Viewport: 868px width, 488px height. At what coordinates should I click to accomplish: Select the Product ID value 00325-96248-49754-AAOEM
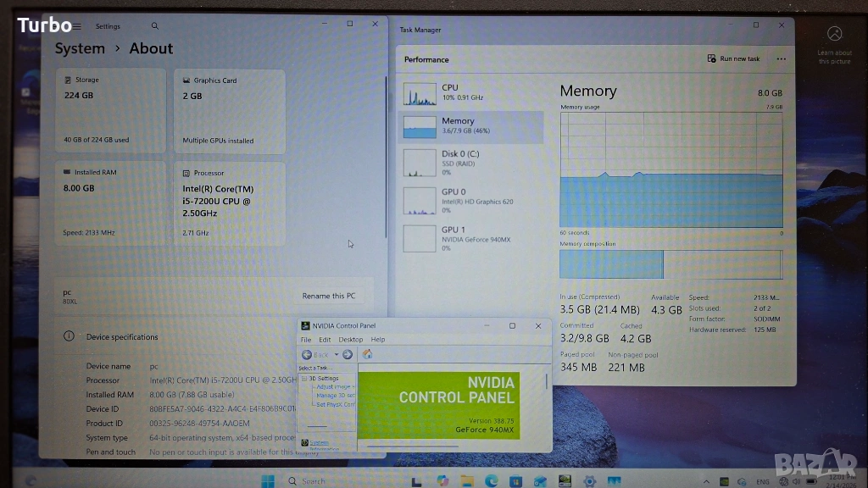click(199, 424)
